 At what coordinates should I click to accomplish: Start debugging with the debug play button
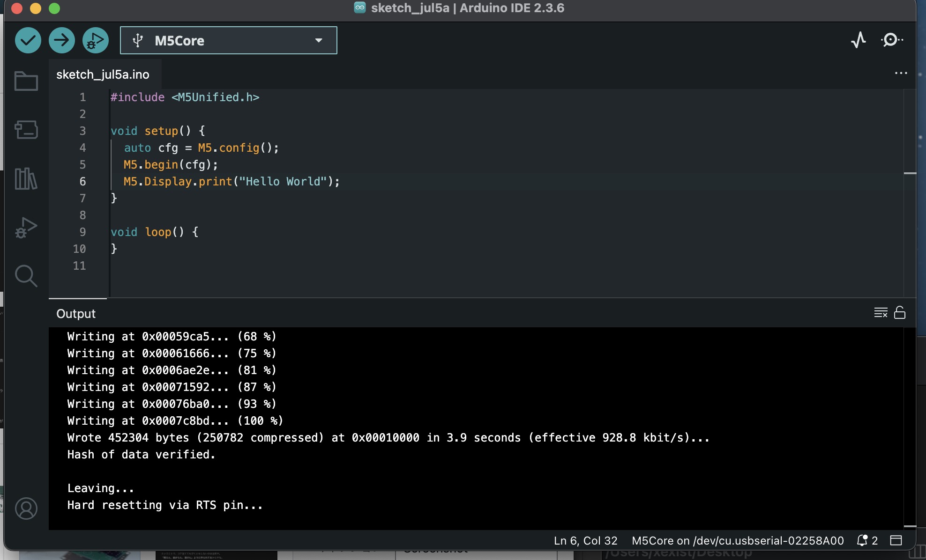[x=96, y=40]
